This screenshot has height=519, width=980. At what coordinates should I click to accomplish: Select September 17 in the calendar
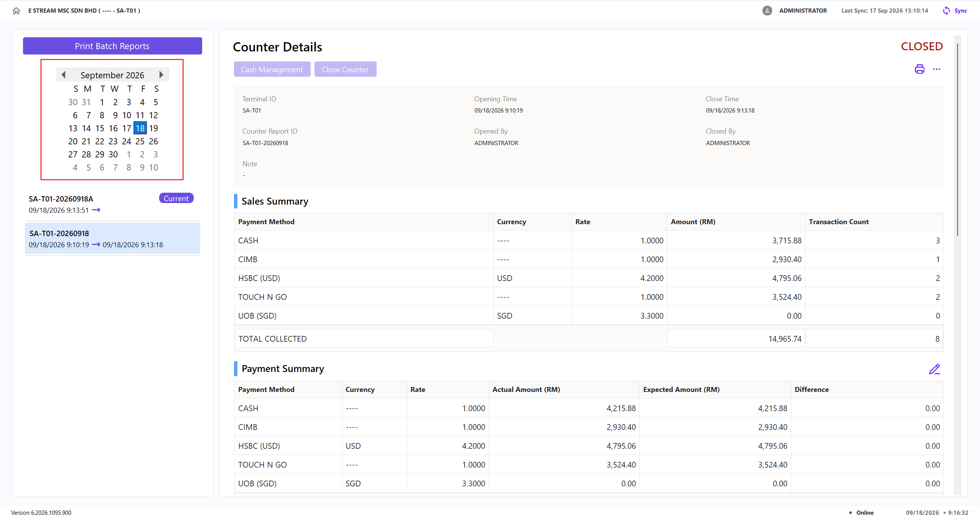point(127,128)
